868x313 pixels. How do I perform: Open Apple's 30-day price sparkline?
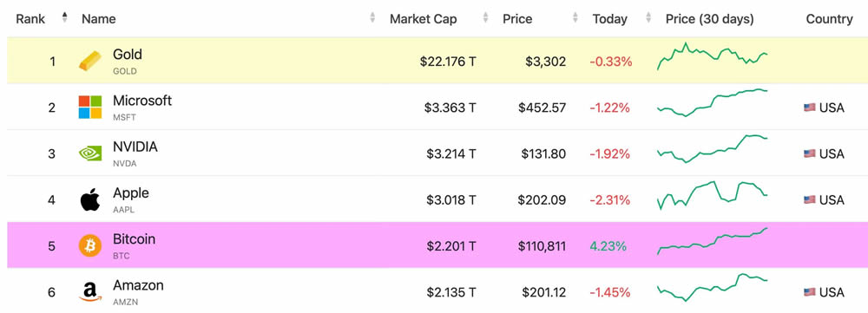click(713, 195)
